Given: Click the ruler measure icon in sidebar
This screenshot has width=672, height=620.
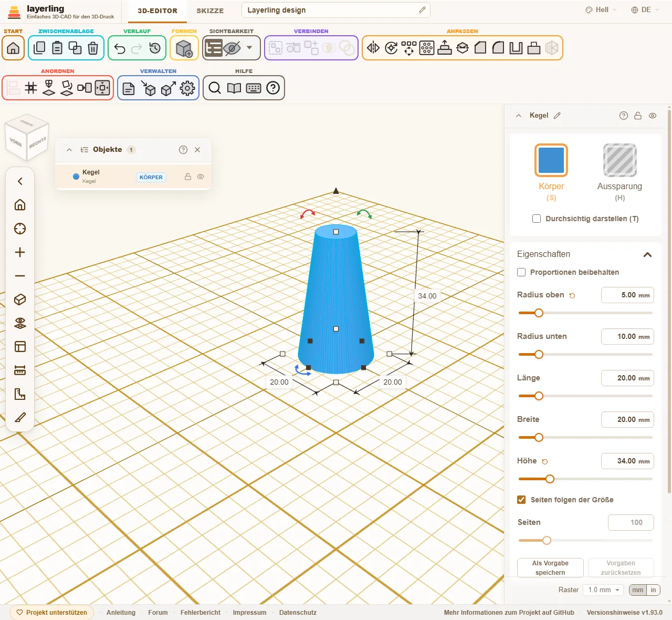Looking at the screenshot, I should click(x=20, y=370).
